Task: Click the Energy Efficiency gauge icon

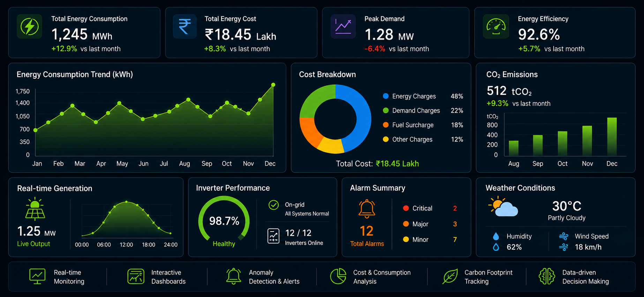Action: (496, 26)
